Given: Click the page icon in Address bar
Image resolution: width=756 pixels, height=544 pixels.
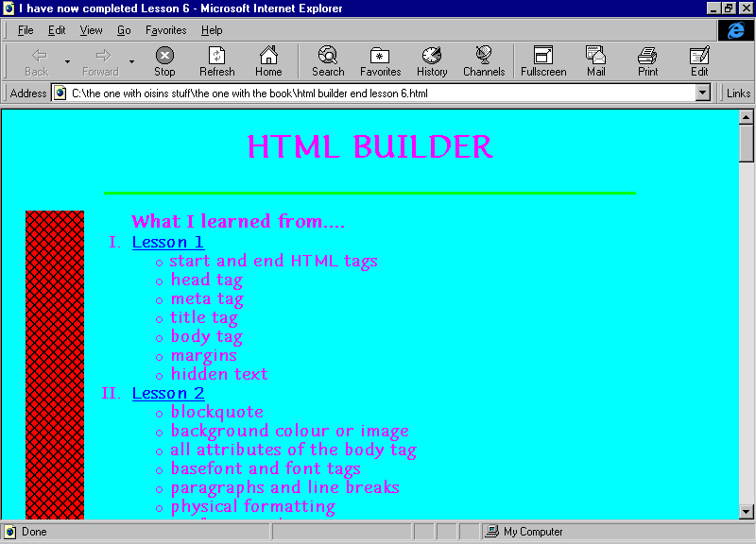Looking at the screenshot, I should point(60,93).
